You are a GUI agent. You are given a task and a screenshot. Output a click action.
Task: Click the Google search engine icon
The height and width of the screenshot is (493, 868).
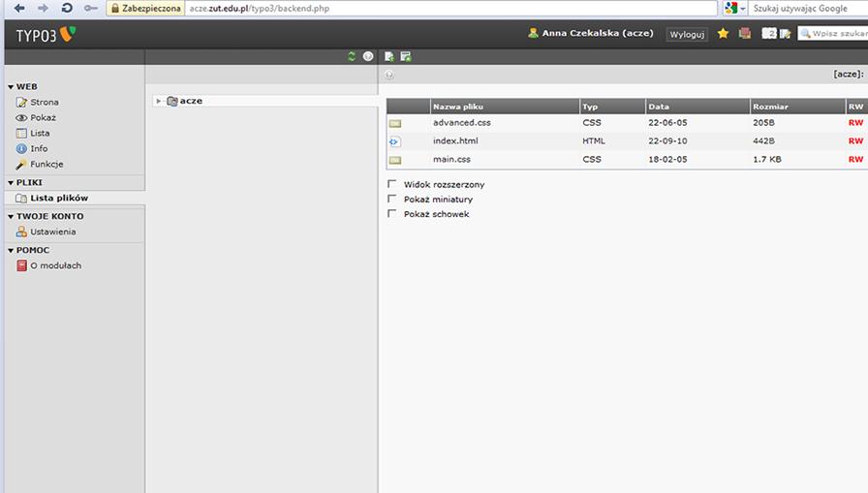click(x=731, y=8)
